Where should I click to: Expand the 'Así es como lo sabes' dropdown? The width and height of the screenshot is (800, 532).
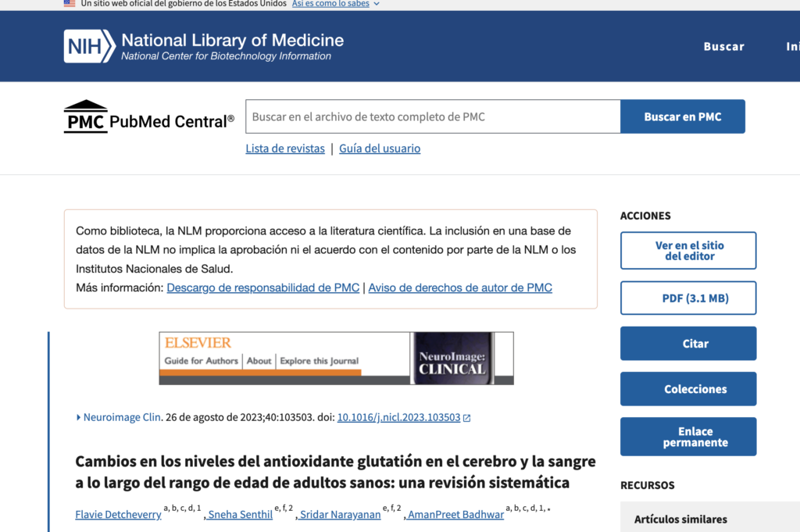(335, 4)
